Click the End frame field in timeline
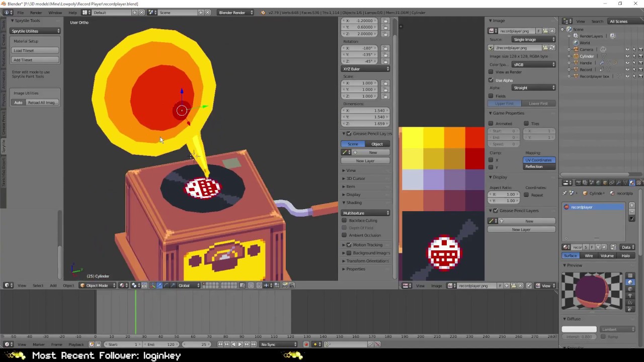This screenshot has height=362, width=644. tap(161, 344)
